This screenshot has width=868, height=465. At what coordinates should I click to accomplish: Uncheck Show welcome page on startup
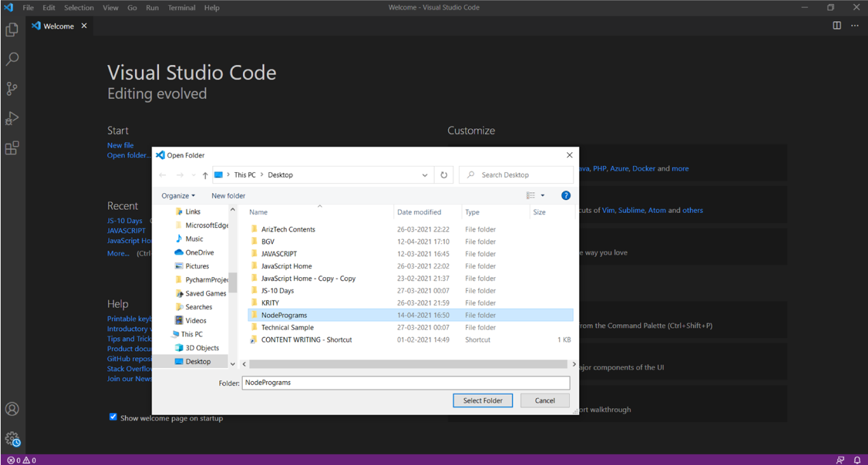tap(113, 417)
